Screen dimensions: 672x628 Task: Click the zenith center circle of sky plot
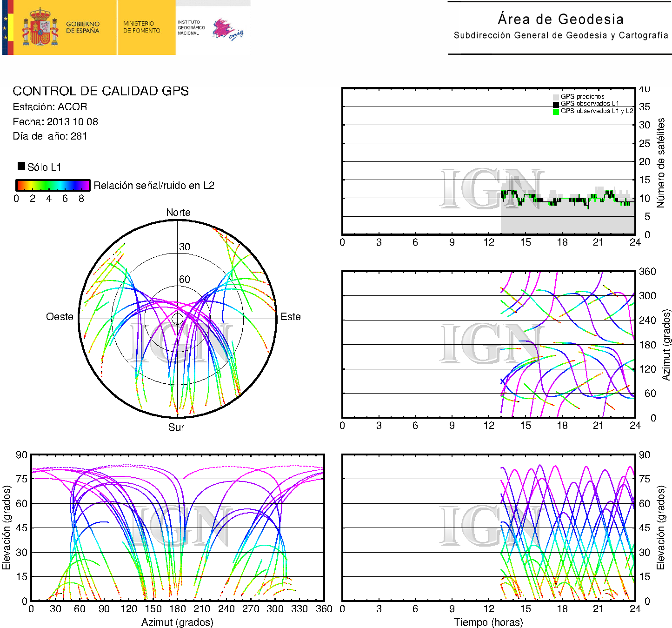[178, 319]
